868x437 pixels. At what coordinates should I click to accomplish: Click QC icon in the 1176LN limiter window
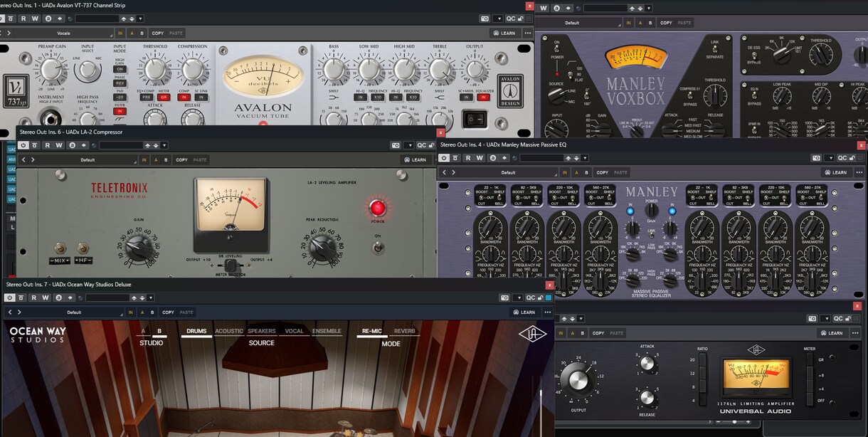(839, 319)
